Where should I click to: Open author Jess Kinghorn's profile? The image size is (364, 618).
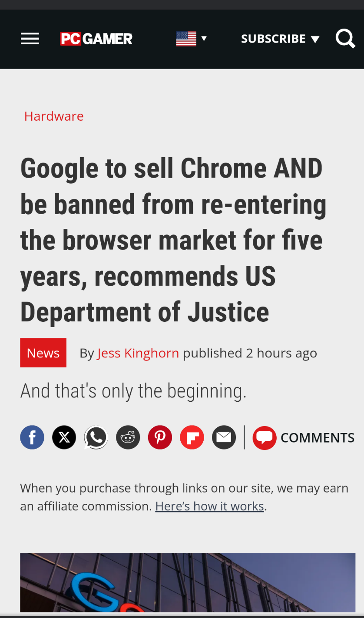click(x=138, y=353)
